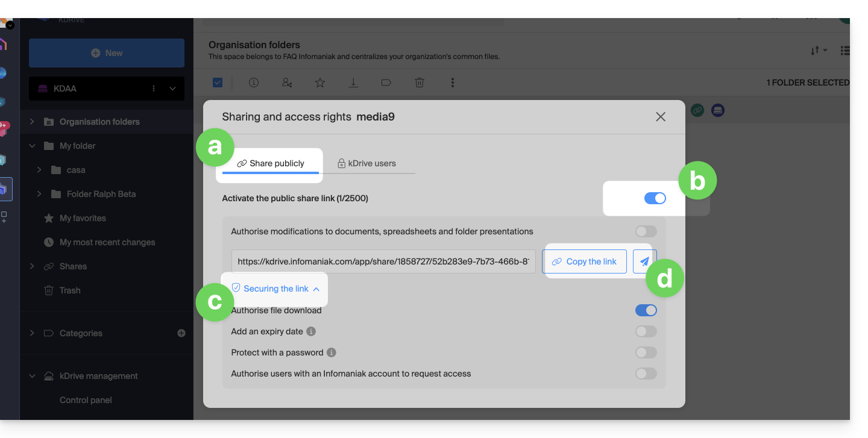Open the three-dot more actions menu
This screenshot has width=868, height=438.
[453, 83]
